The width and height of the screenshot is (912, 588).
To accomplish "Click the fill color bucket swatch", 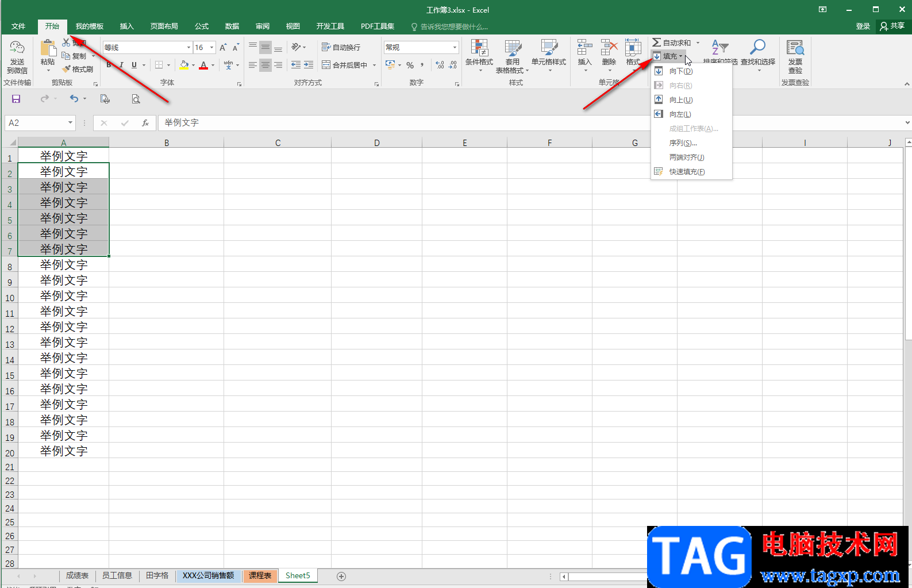I will click(184, 65).
